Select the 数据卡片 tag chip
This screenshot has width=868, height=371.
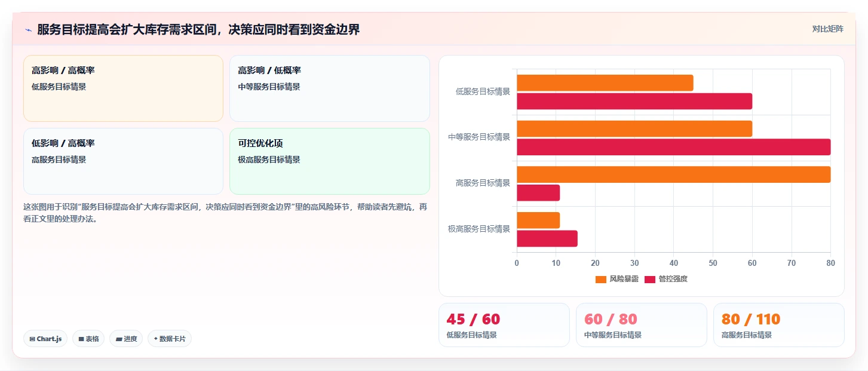170,339
